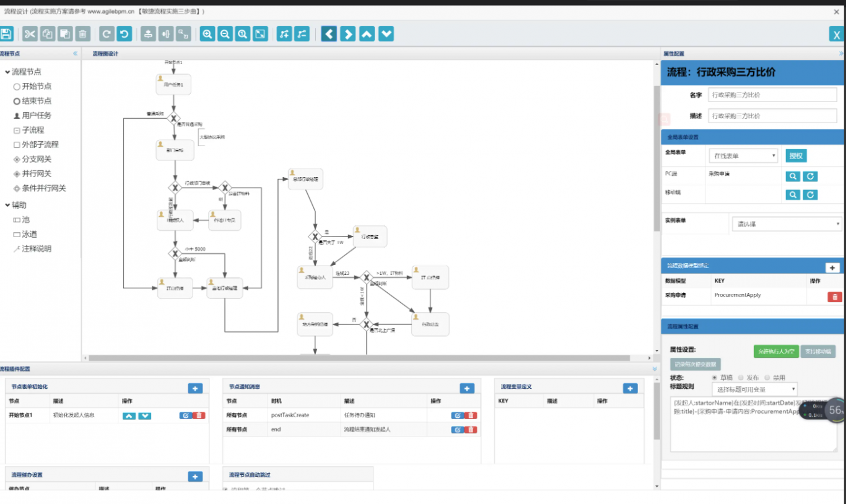The image size is (846, 504).
Task: Collapse the 属性配置 right panel
Action: 841,54
